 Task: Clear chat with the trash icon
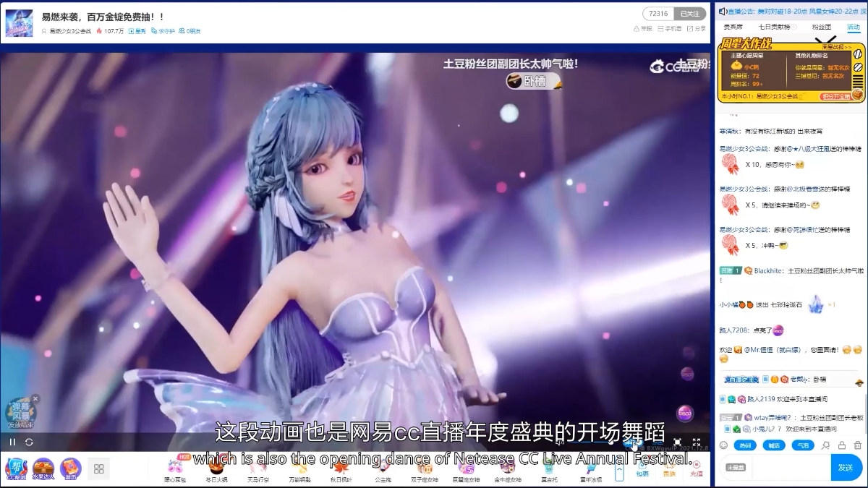pos(858,445)
